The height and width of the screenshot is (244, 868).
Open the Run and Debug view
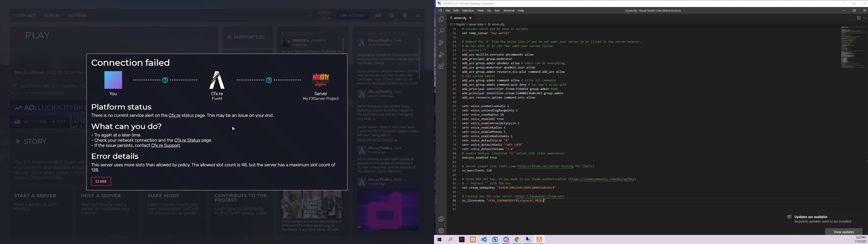pos(441,55)
